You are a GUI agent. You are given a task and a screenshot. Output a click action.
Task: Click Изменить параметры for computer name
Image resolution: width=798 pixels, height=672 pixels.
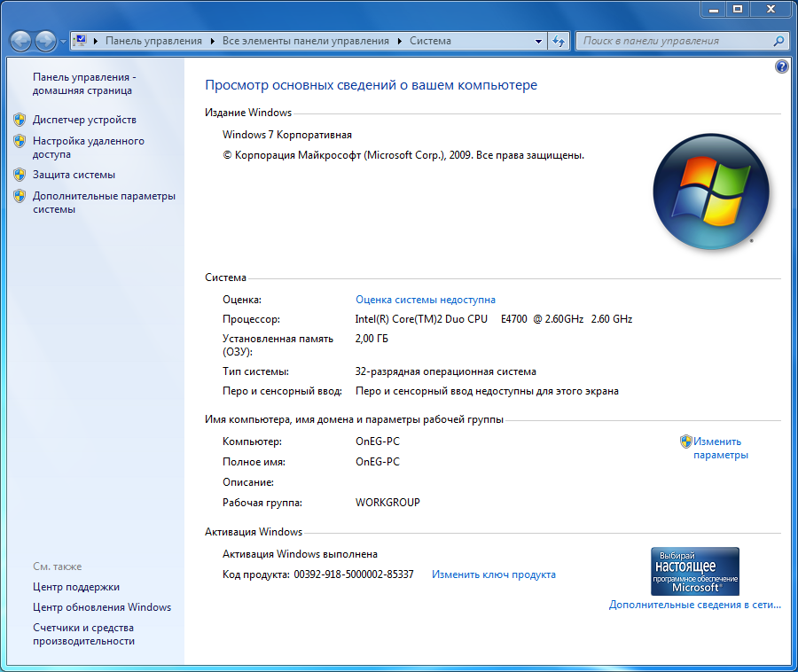point(721,449)
